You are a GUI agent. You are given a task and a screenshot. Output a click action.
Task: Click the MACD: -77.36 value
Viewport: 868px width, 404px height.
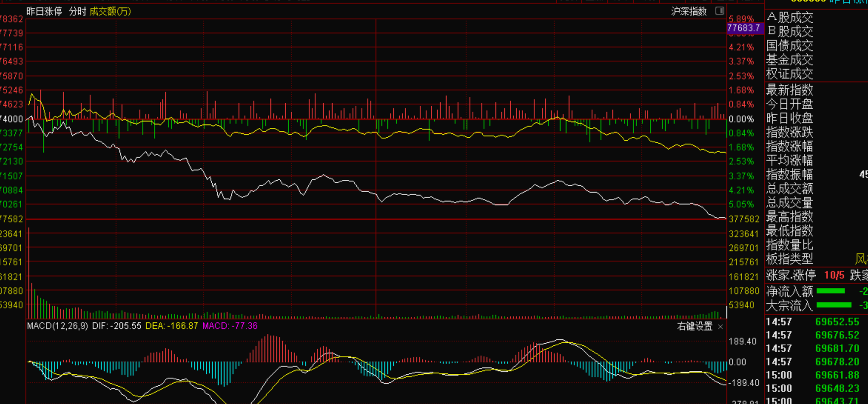tap(230, 326)
